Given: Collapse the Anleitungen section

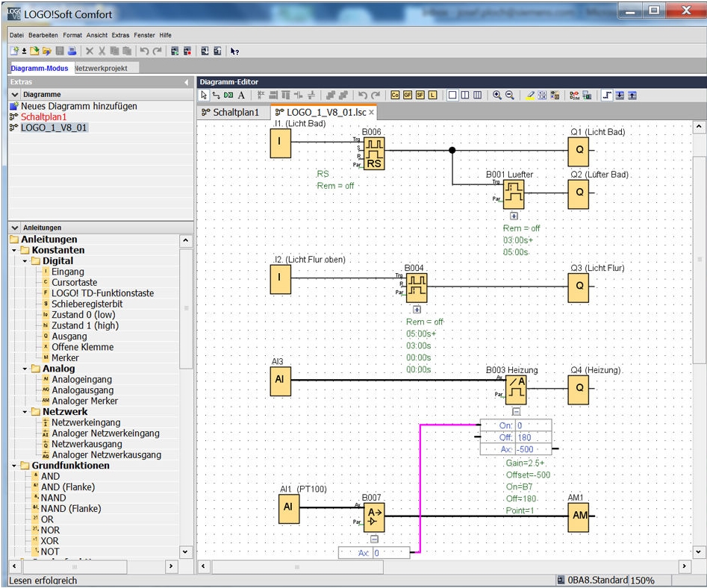Looking at the screenshot, I should 15,228.
